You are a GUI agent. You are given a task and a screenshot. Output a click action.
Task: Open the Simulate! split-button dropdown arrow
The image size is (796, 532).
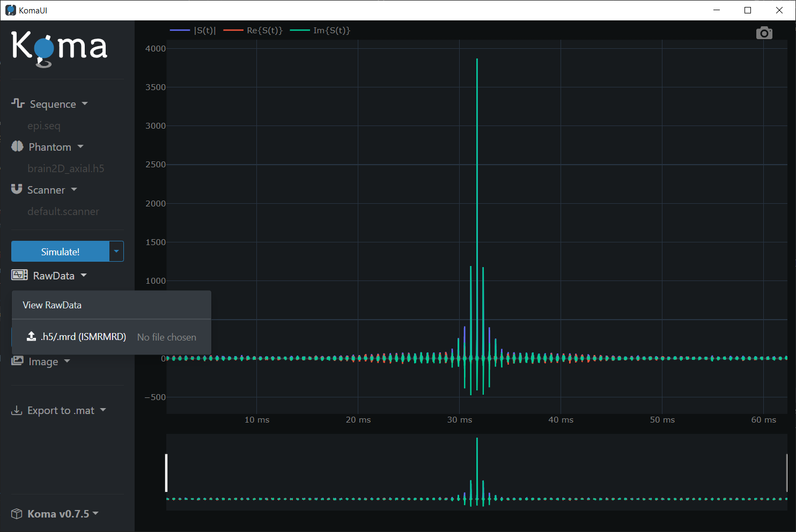click(116, 252)
